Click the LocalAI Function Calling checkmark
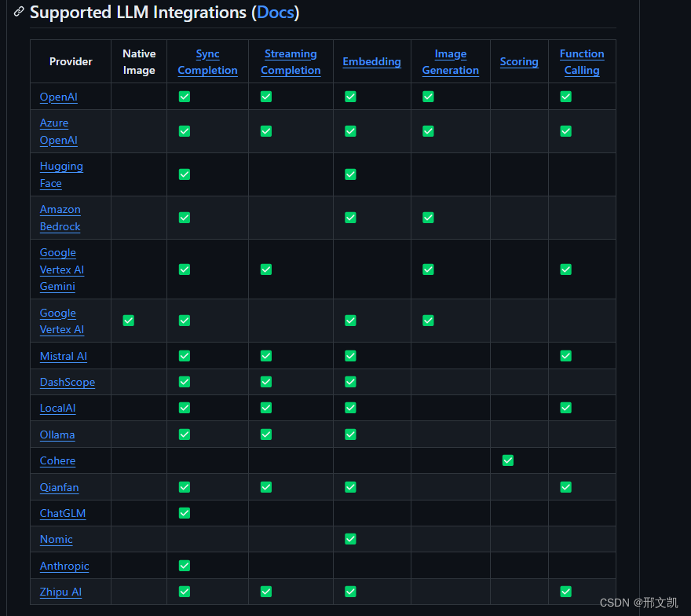The height and width of the screenshot is (616, 691). pyautogui.click(x=566, y=408)
